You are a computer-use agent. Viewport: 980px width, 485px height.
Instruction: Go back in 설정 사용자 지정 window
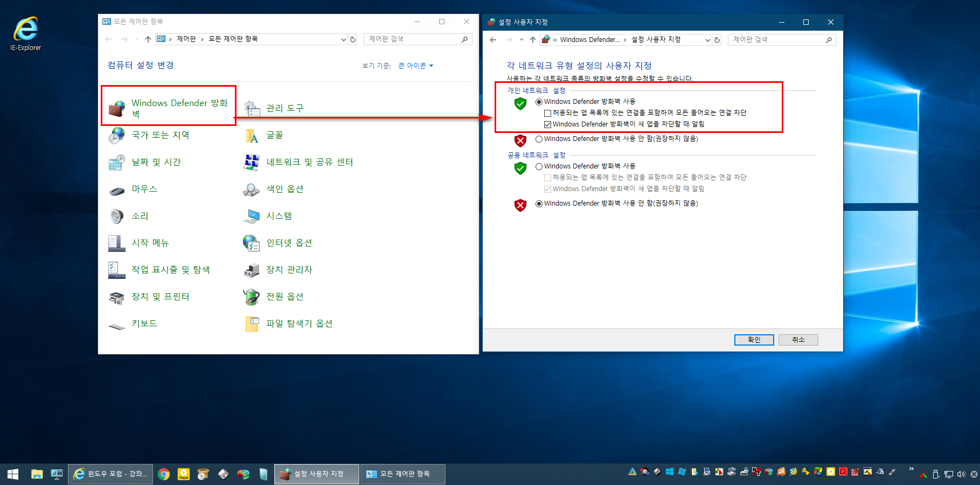tap(493, 40)
